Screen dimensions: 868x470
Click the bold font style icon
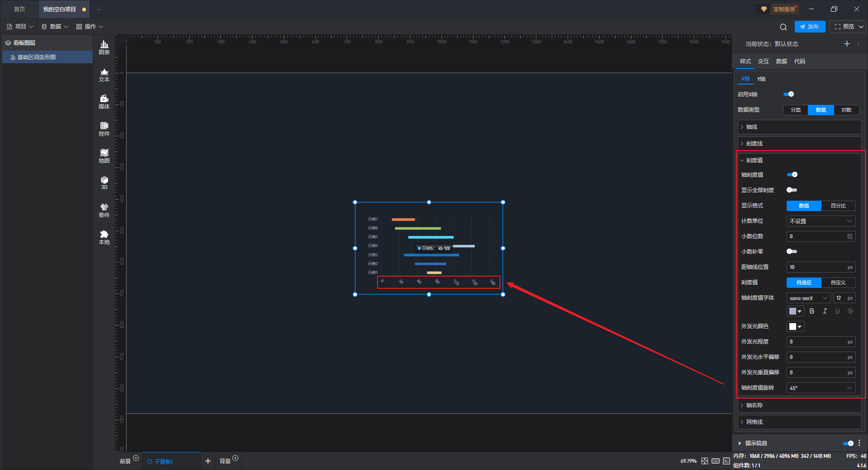point(812,311)
